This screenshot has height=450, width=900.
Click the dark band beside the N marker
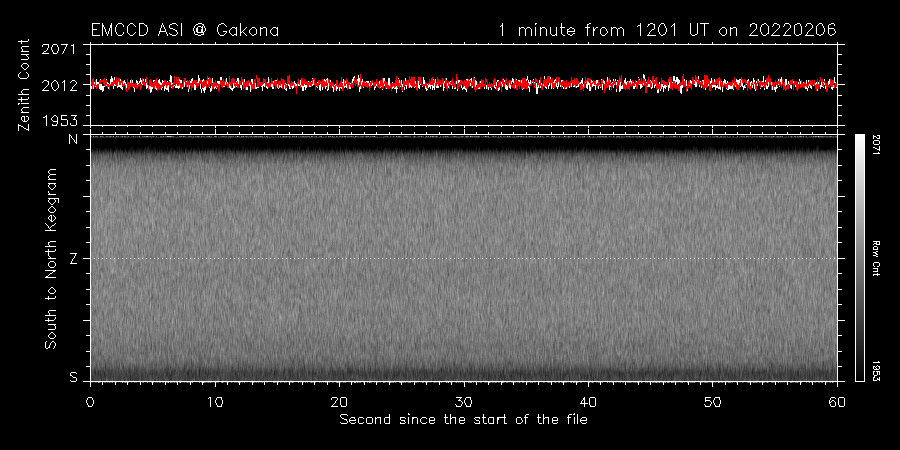point(464,143)
